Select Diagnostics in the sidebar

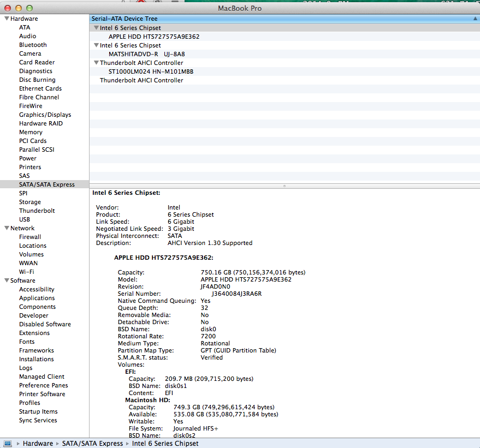coord(35,71)
